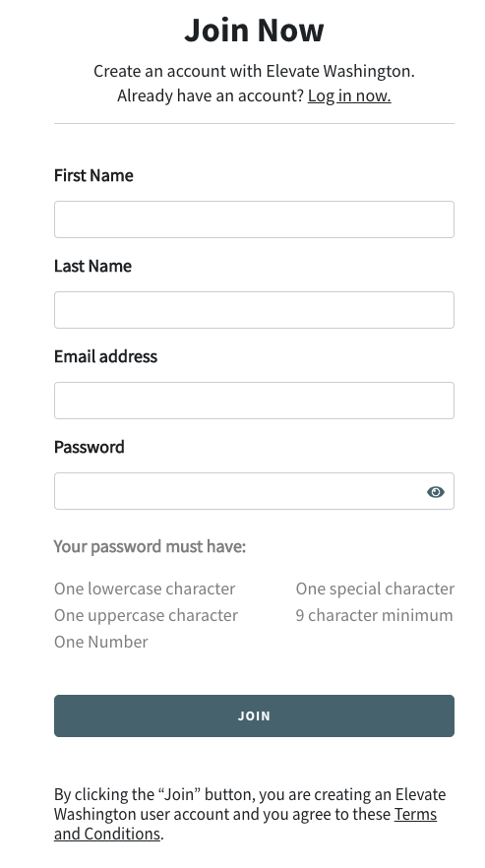Select the 'Email address' label text

coord(105,356)
